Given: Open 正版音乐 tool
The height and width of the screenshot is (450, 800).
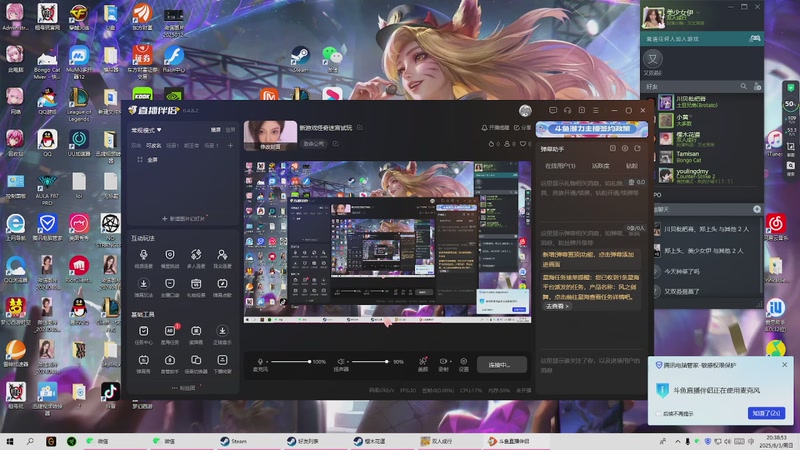Looking at the screenshot, I should point(222,335).
